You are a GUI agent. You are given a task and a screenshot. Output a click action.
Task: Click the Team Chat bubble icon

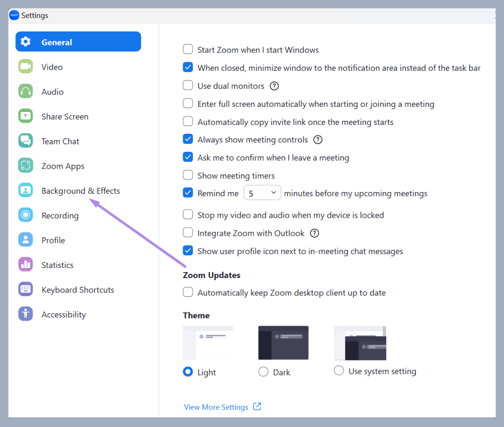(x=25, y=141)
